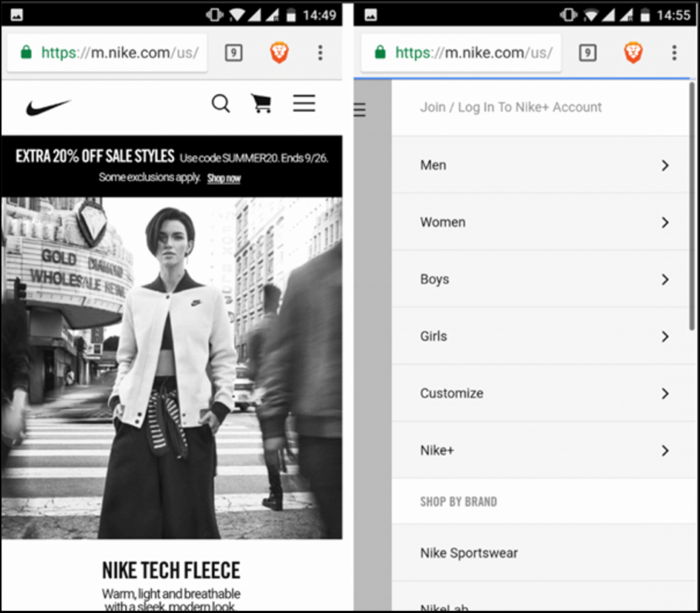The height and width of the screenshot is (613, 700).
Task: Select Nike+ menu label
Action: [x=437, y=450]
